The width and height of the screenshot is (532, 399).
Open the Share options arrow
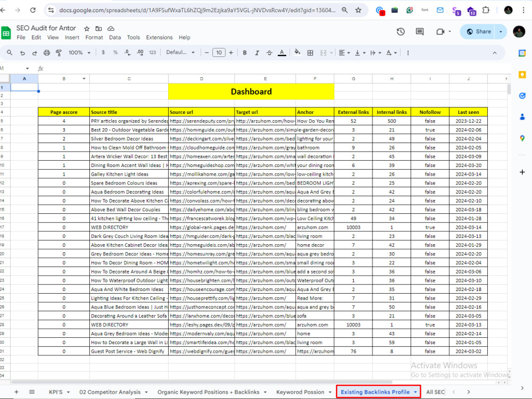coord(501,31)
